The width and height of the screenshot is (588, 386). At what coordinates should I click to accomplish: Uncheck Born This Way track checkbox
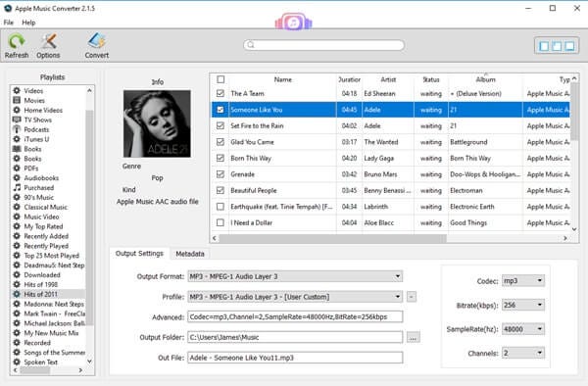coord(220,158)
